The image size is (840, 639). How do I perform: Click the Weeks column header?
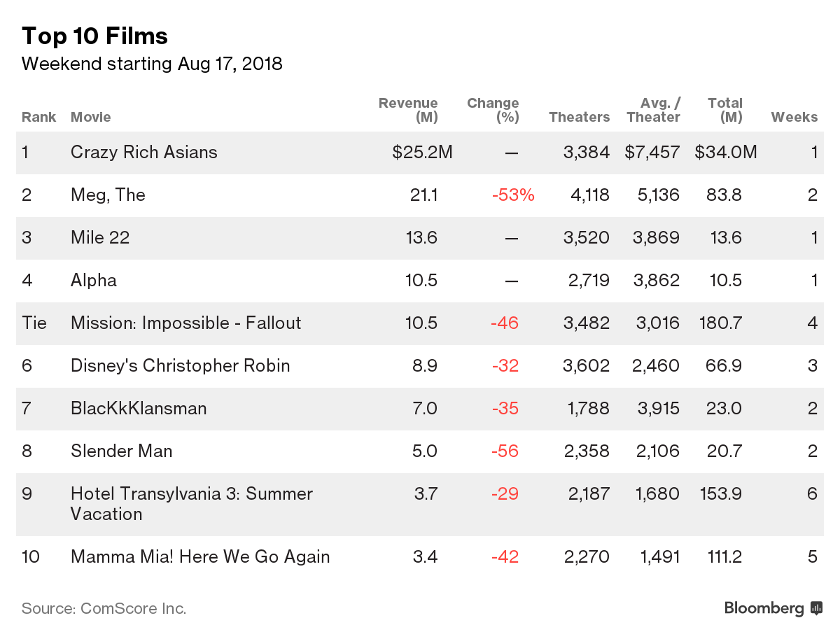(794, 117)
